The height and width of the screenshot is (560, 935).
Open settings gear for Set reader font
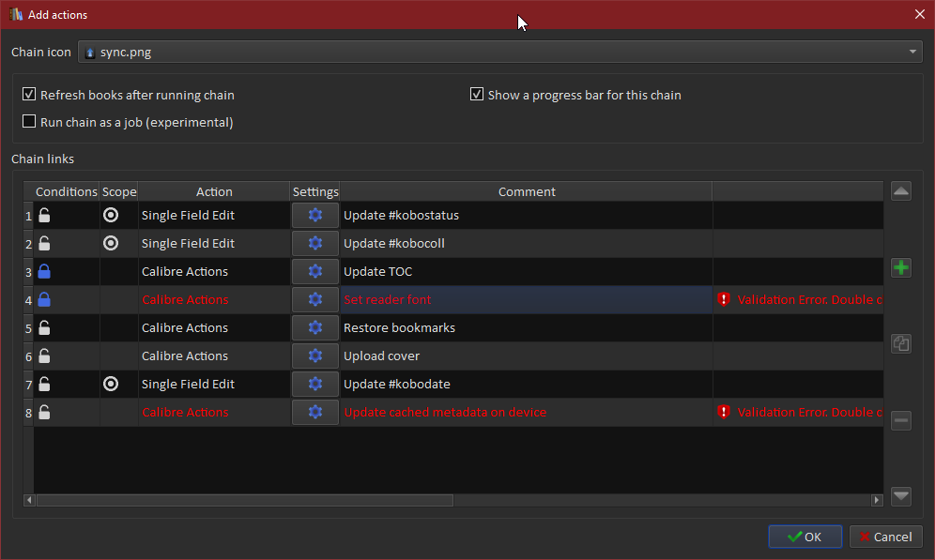315,300
